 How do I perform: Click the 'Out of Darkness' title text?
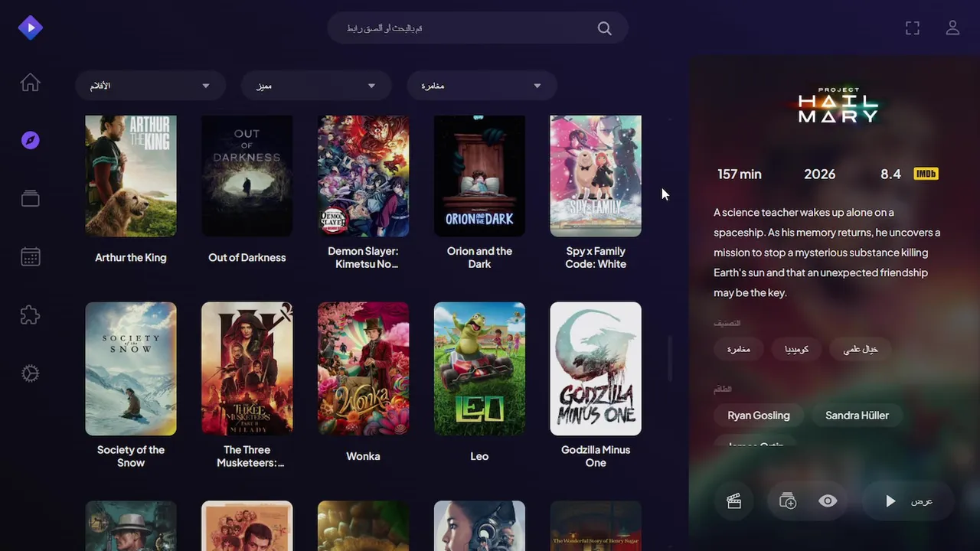[247, 257]
